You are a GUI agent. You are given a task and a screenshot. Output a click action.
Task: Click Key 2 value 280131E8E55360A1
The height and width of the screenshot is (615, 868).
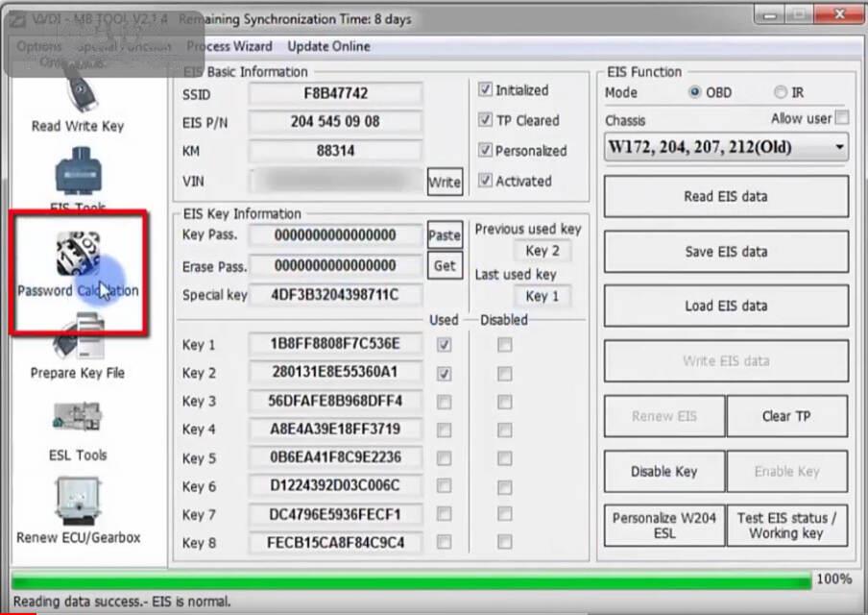click(335, 372)
